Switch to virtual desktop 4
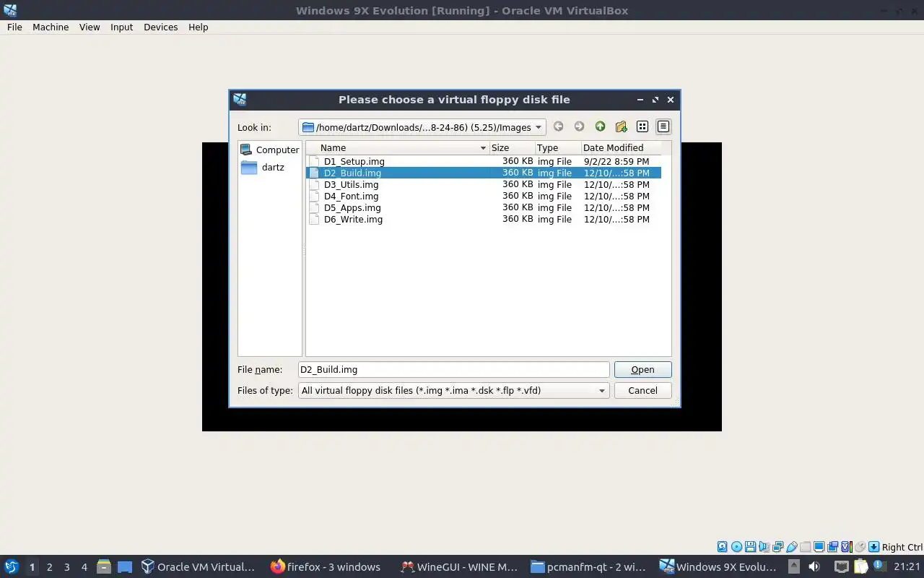The height and width of the screenshot is (578, 924). (84, 567)
